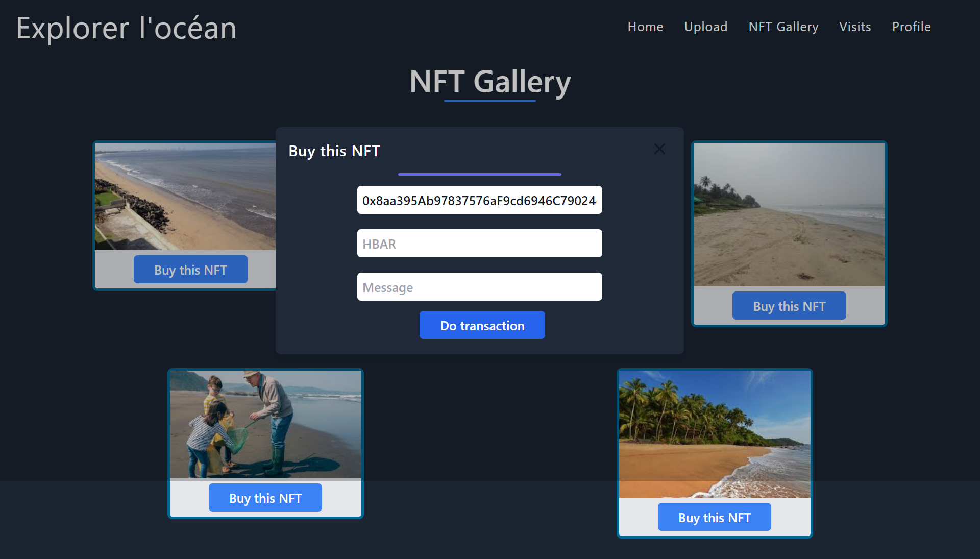The image size is (980, 559).
Task: Click the Message input field
Action: [479, 287]
